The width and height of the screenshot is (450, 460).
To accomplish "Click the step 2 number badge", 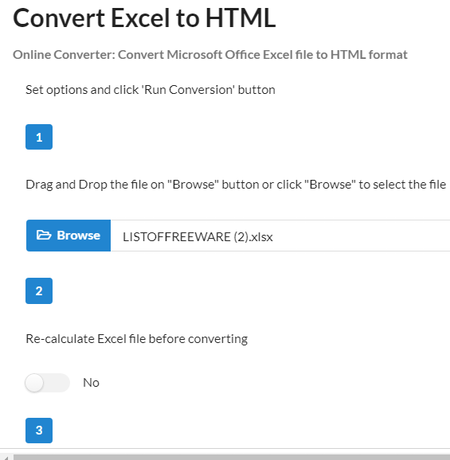I will tap(39, 291).
